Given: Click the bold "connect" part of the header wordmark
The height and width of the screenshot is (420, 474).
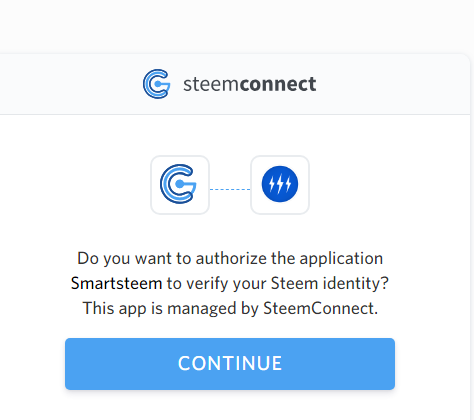Looking at the screenshot, I should (278, 84).
